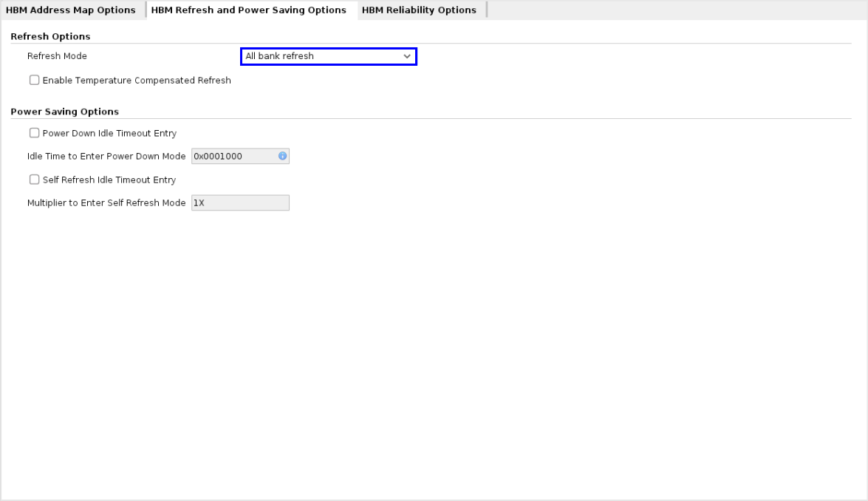Click the Power Saving Options section header
The image size is (868, 501).
[64, 112]
